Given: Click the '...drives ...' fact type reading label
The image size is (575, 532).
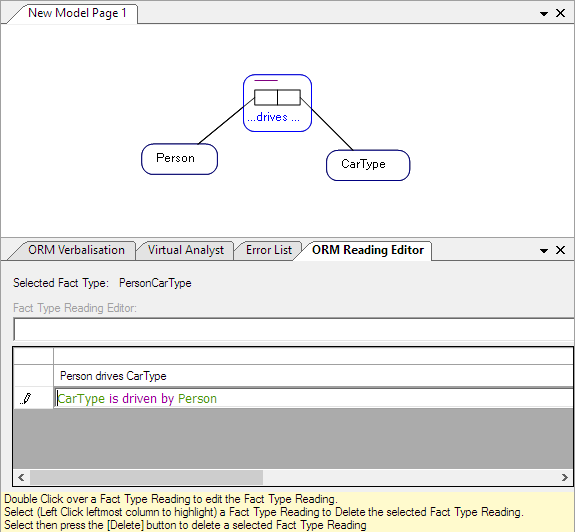Looking at the screenshot, I should pyautogui.click(x=273, y=117).
